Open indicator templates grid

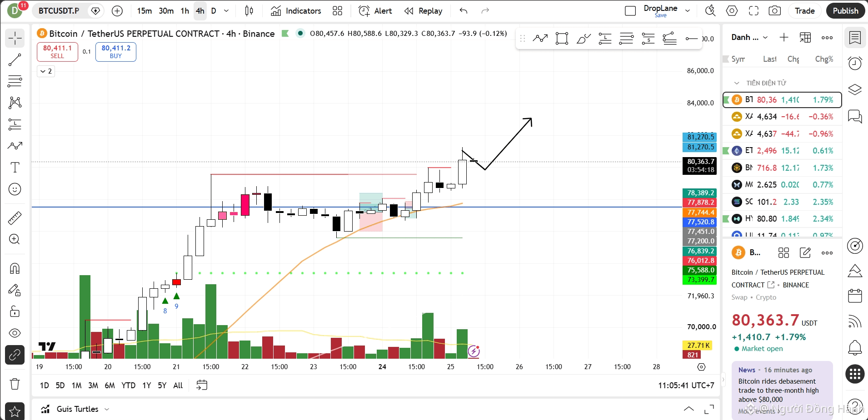tap(337, 11)
